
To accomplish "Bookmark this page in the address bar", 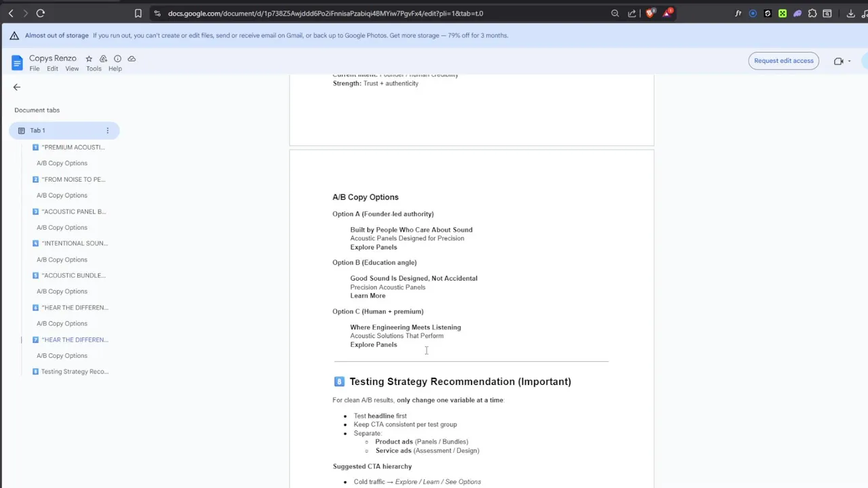I will 138,13.
